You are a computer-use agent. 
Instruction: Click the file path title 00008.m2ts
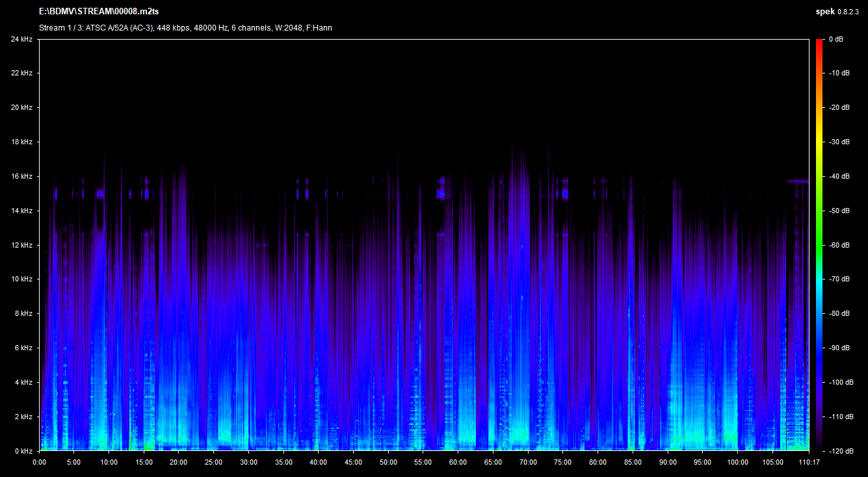click(99, 12)
